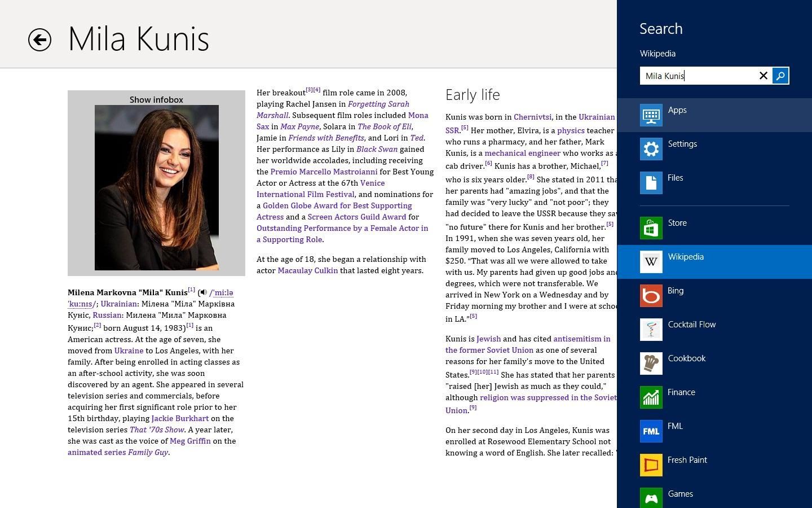Open the mechanical engineer link
The height and width of the screenshot is (508, 812).
pos(523,153)
